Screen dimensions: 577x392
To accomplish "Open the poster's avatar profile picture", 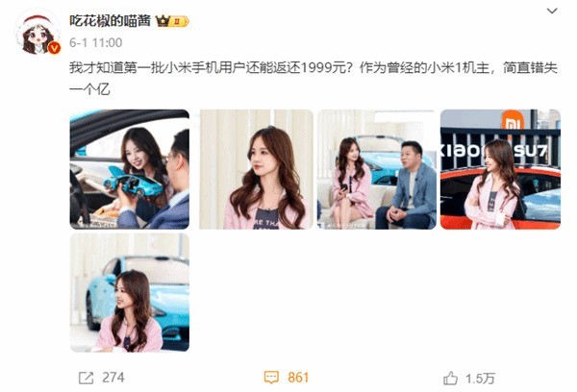I will 38,33.
